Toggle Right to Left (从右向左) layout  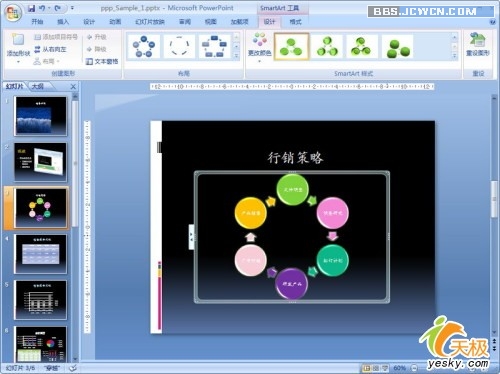coord(50,49)
